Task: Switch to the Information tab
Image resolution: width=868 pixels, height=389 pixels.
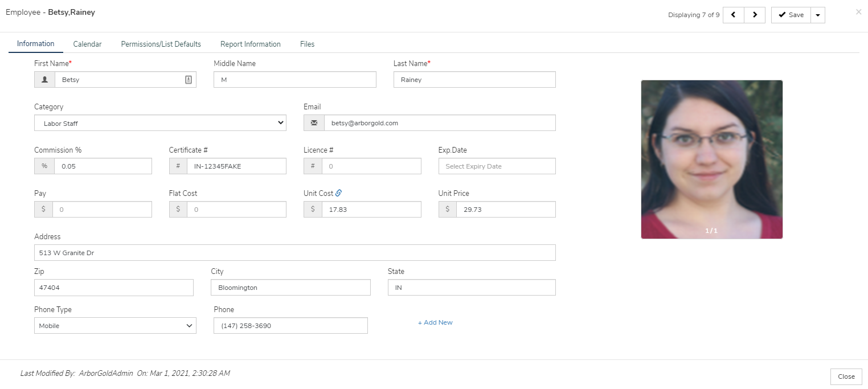Action: pyautogui.click(x=36, y=44)
